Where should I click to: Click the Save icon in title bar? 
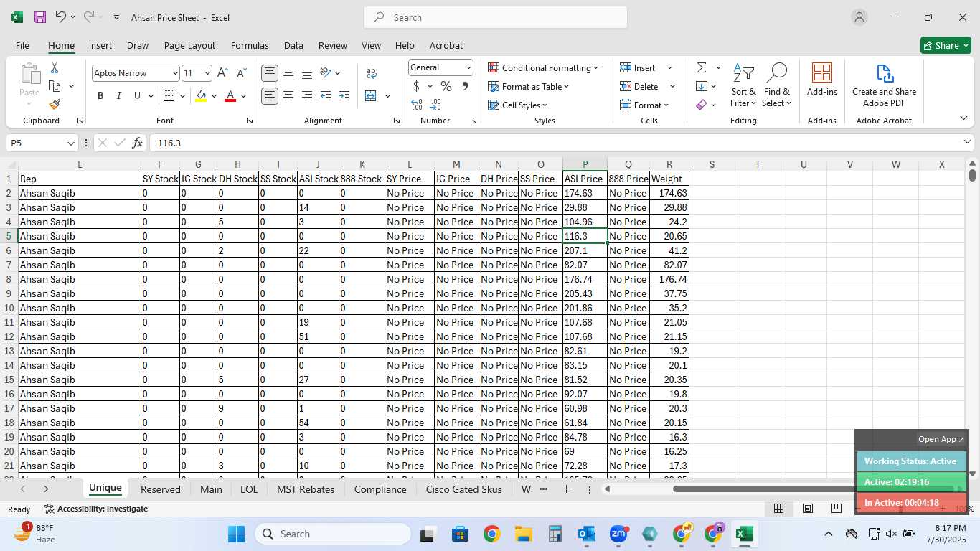(x=40, y=17)
